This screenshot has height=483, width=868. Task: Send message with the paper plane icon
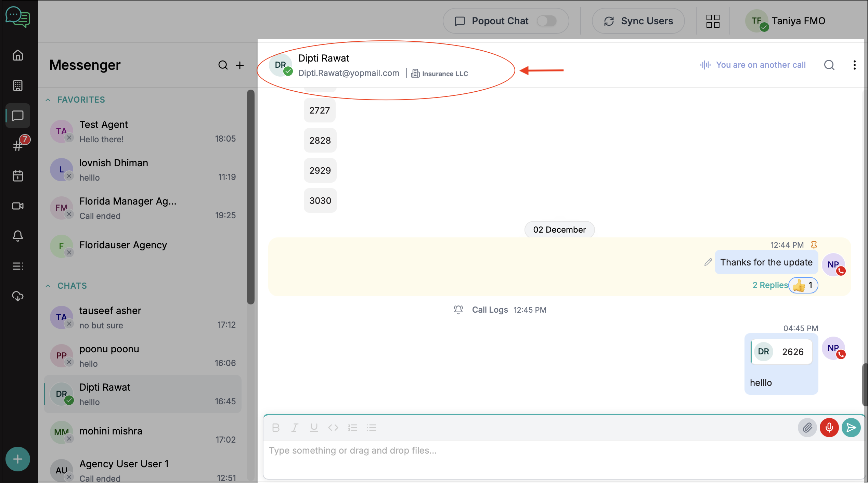coord(851,428)
